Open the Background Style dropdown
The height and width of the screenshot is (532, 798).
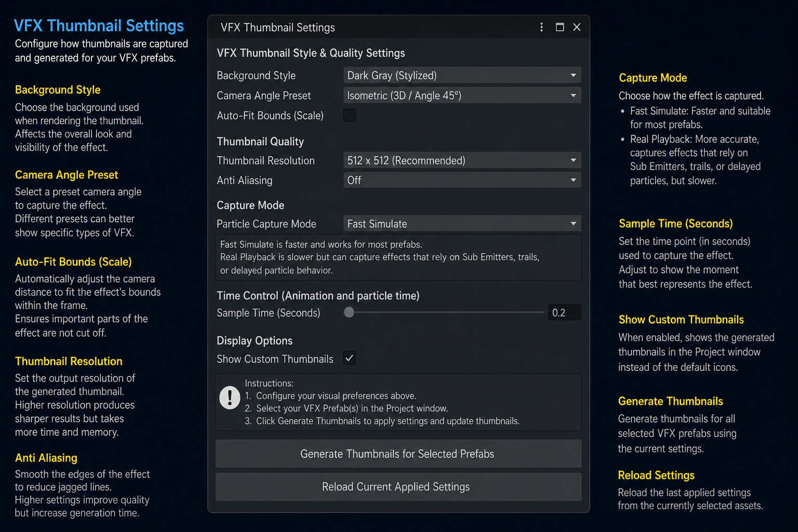coord(462,75)
